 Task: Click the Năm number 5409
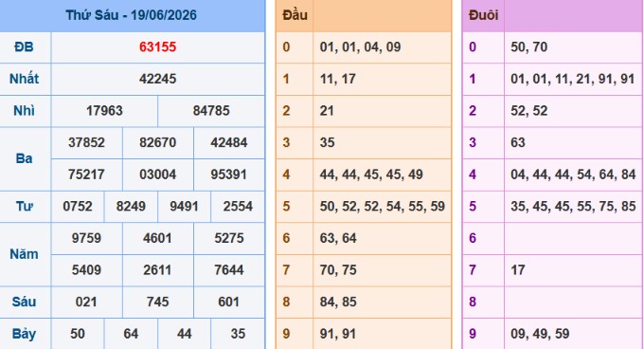tap(87, 270)
